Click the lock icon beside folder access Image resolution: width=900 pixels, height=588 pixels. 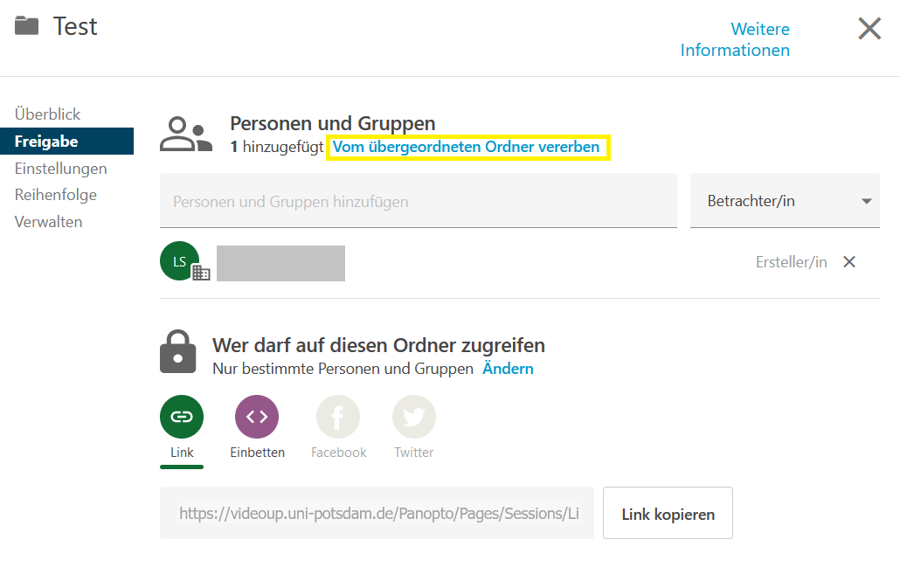pos(178,351)
